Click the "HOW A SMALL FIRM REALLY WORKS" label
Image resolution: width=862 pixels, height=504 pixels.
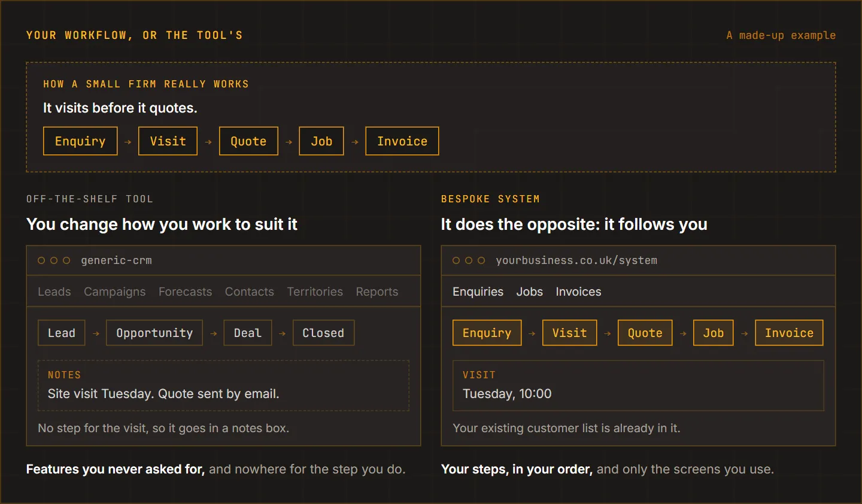[x=146, y=84]
